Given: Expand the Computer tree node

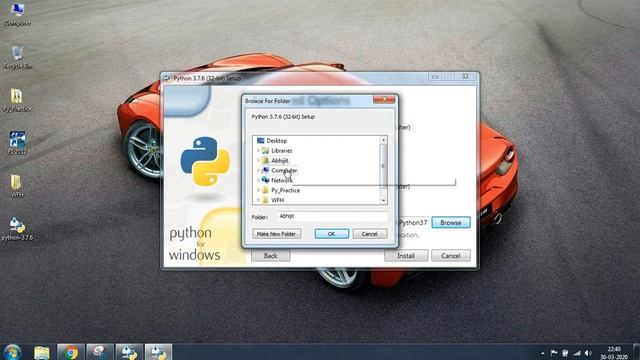Looking at the screenshot, I should [x=258, y=170].
